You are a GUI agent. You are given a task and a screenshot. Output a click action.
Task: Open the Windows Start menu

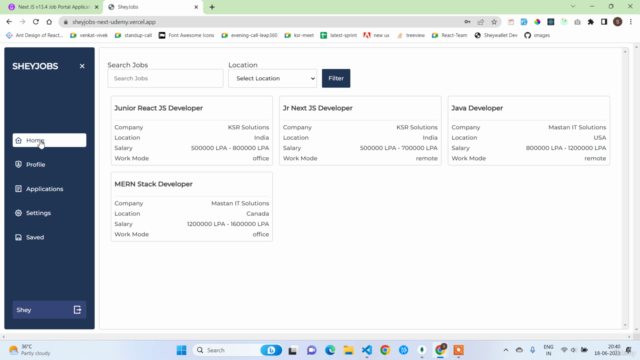point(182,350)
